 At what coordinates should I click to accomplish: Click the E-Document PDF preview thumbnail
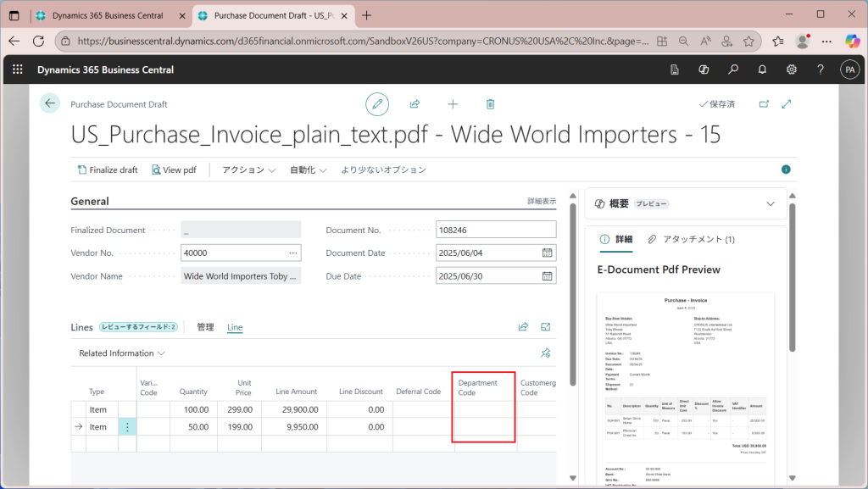click(x=686, y=389)
